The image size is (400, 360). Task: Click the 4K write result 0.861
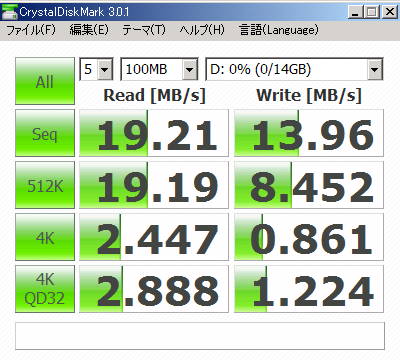pyautogui.click(x=309, y=237)
